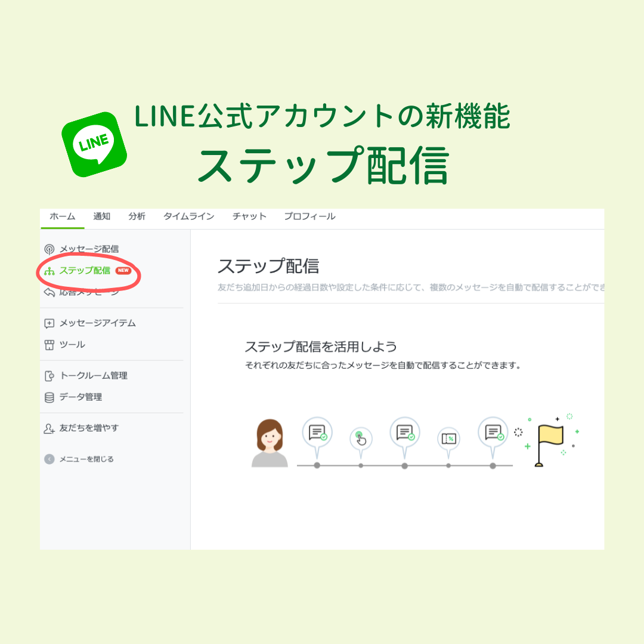Select the チャット tab
Image resolution: width=644 pixels, height=644 pixels.
(x=249, y=216)
